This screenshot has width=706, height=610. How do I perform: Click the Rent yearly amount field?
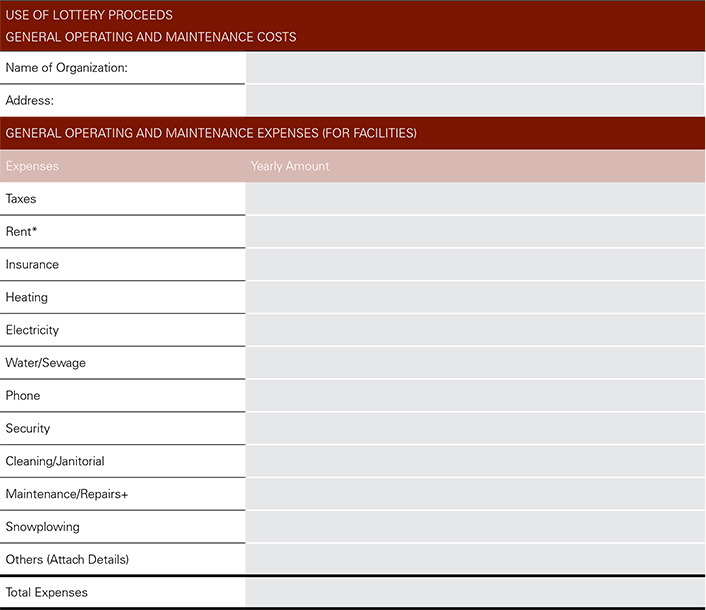(475, 232)
